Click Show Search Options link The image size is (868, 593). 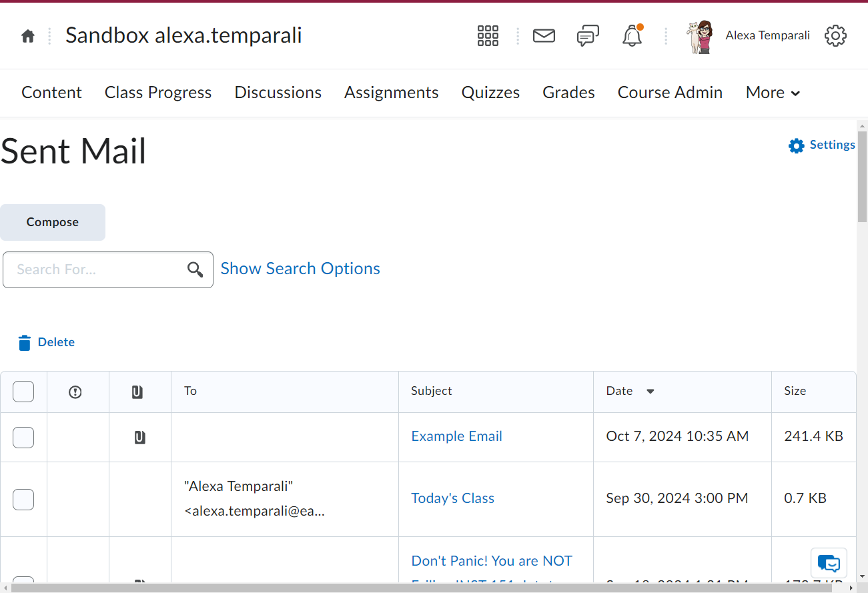[300, 269]
